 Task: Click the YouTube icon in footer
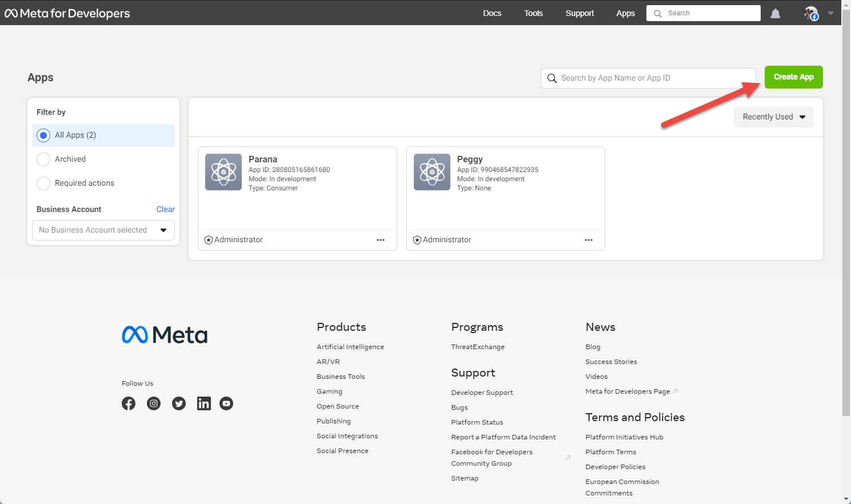(226, 403)
